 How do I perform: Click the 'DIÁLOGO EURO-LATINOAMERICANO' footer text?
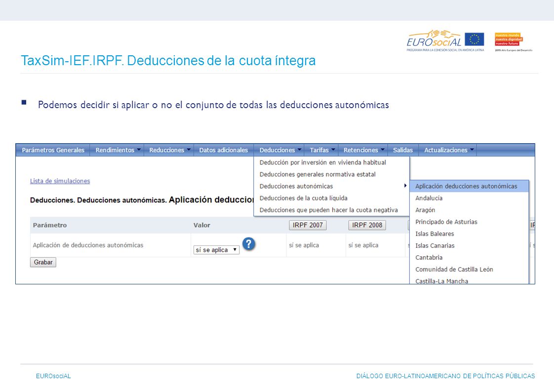445,376
